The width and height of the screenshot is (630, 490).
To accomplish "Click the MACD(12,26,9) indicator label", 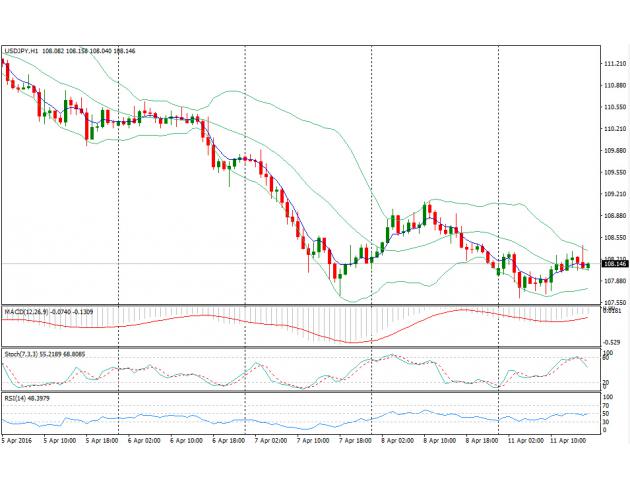I will pyautogui.click(x=28, y=314).
